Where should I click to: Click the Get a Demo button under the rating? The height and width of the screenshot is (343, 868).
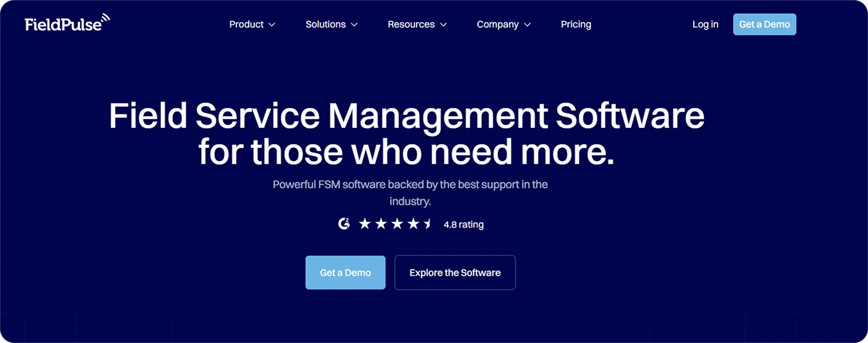pos(346,272)
